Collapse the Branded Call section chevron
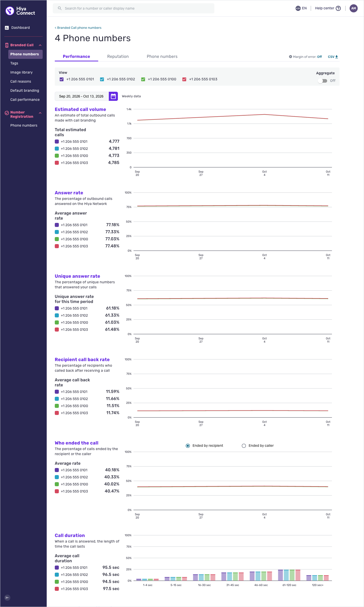 (40, 45)
